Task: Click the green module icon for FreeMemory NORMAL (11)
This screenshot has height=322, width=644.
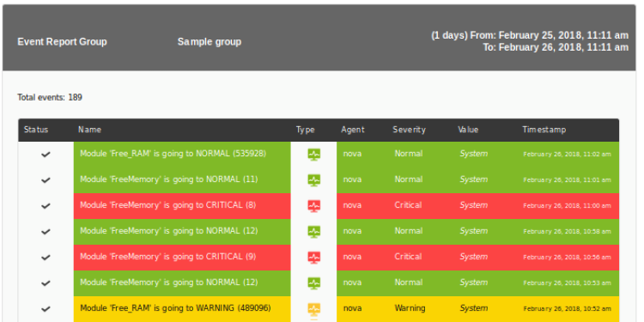Action: tap(313, 180)
